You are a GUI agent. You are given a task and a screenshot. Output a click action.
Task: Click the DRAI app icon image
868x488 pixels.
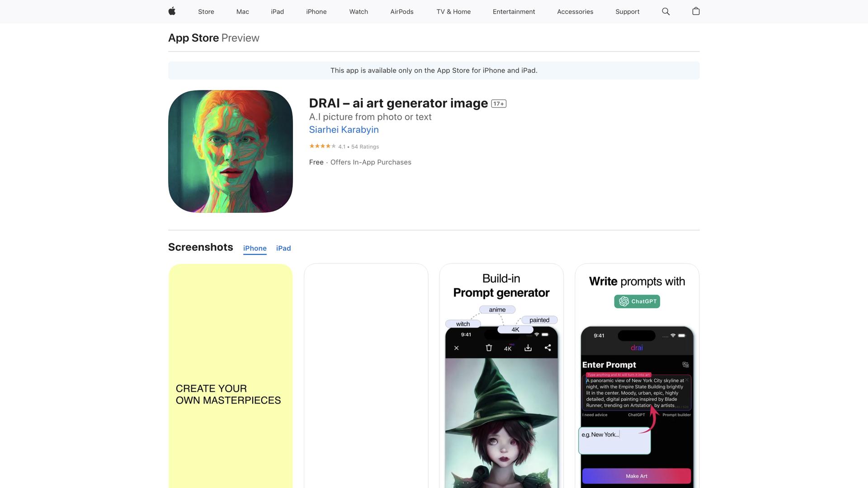230,151
